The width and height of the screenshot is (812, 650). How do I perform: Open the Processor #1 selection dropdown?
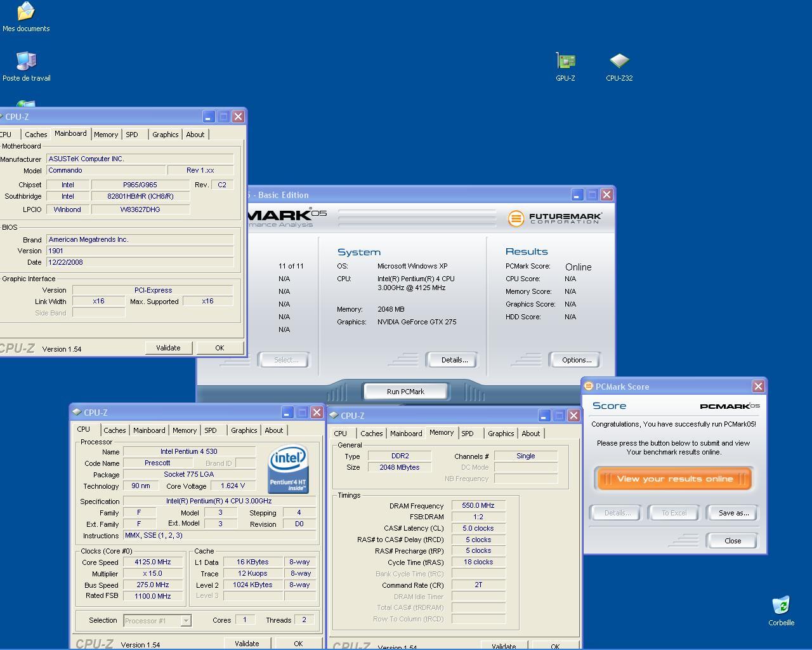tap(186, 621)
